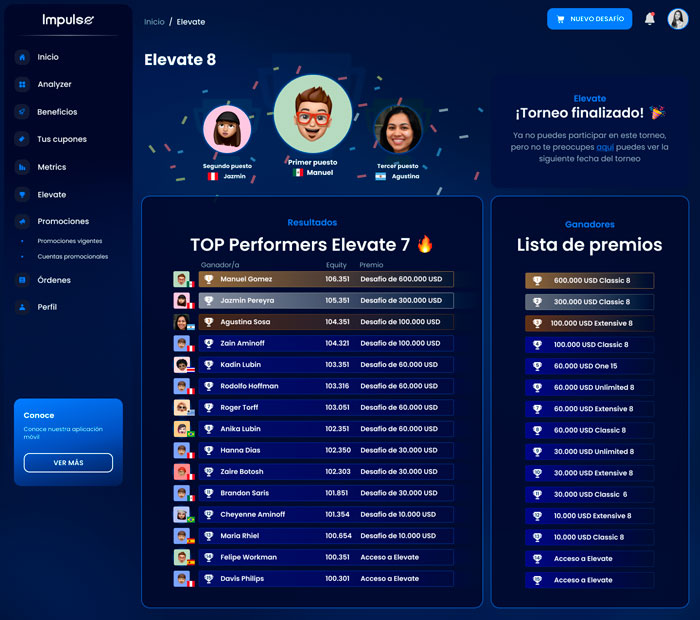
Task: Select the Hanna Dias result row
Action: coord(326,450)
